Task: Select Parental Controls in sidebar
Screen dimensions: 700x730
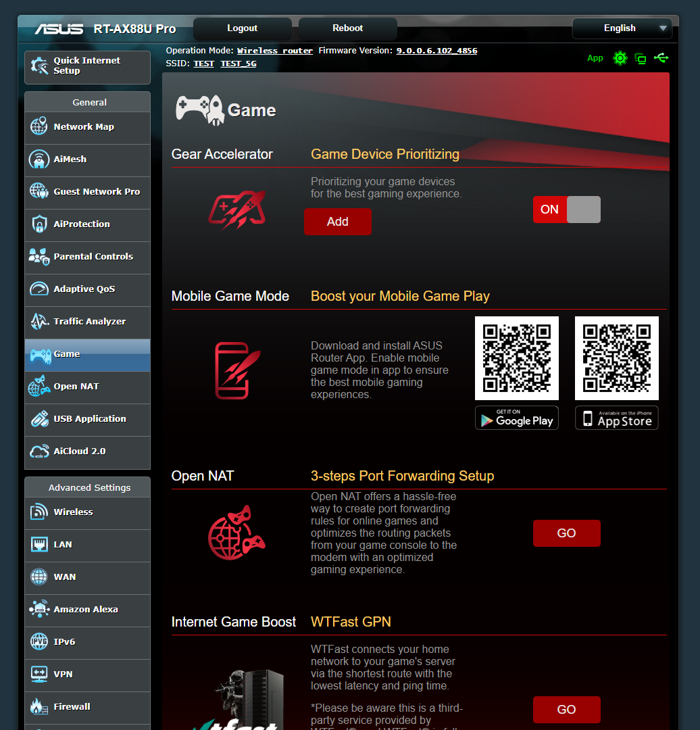Action: (x=88, y=258)
